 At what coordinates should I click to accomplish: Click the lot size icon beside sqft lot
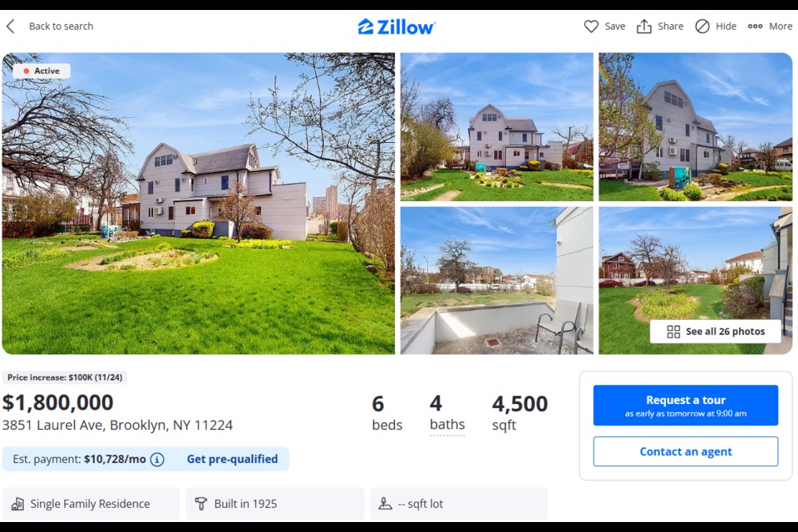(385, 504)
